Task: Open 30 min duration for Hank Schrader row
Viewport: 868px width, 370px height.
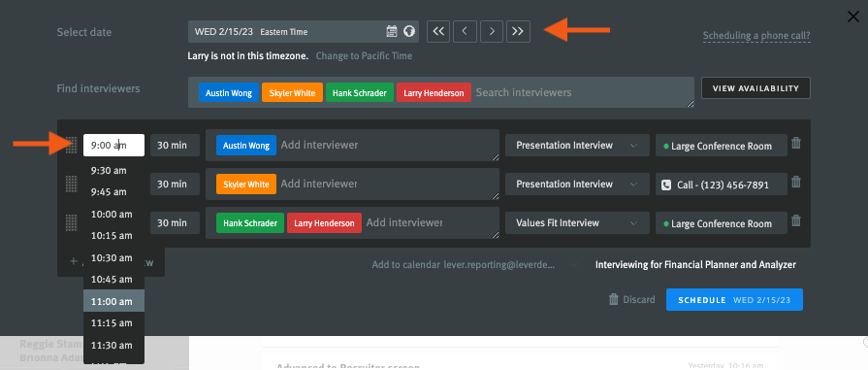Action: click(175, 223)
